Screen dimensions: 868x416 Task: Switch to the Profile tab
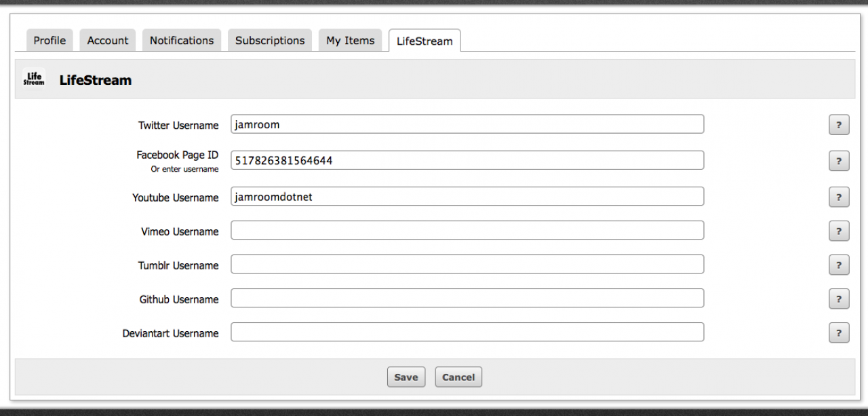click(50, 41)
